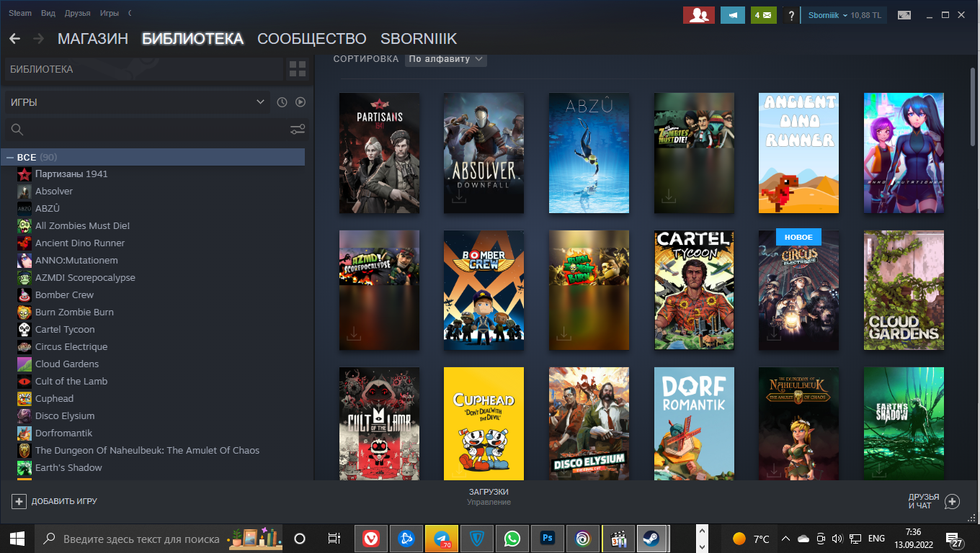Click the БИБЛИОТЕКА main tab

click(192, 39)
